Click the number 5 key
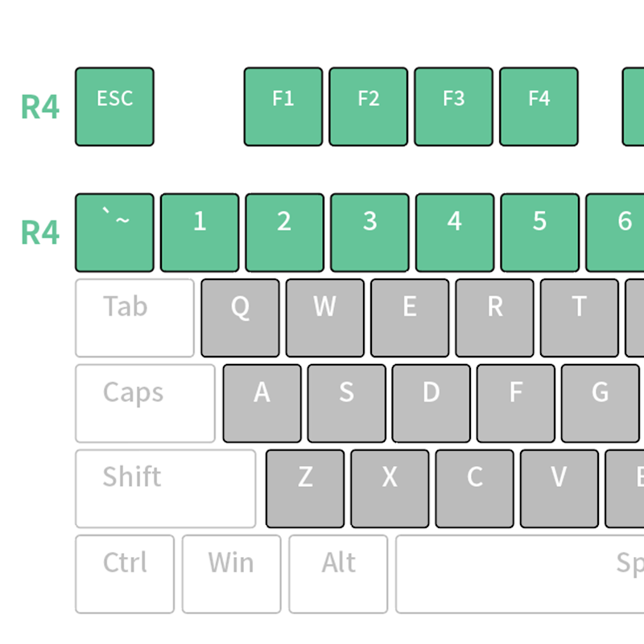644x644 pixels. 539,232
